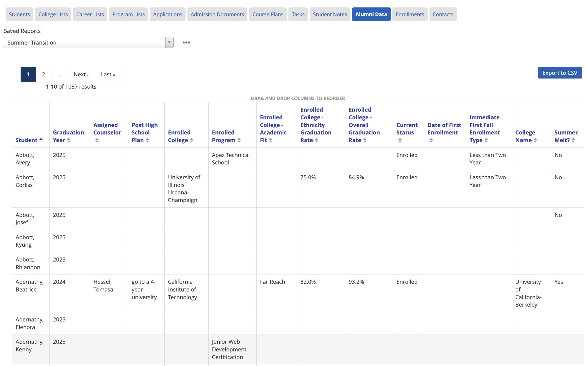Open the Saved Reports dropdown arrow
The width and height of the screenshot is (588, 366).
click(x=169, y=43)
